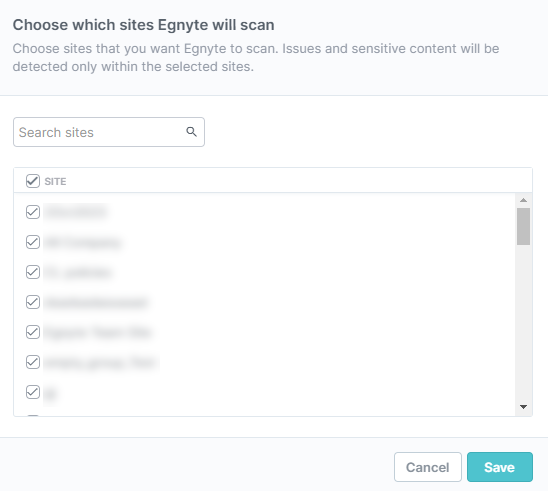The width and height of the screenshot is (548, 491).
Task: Toggle the seventh site row checkbox
Action: pyautogui.click(x=33, y=392)
